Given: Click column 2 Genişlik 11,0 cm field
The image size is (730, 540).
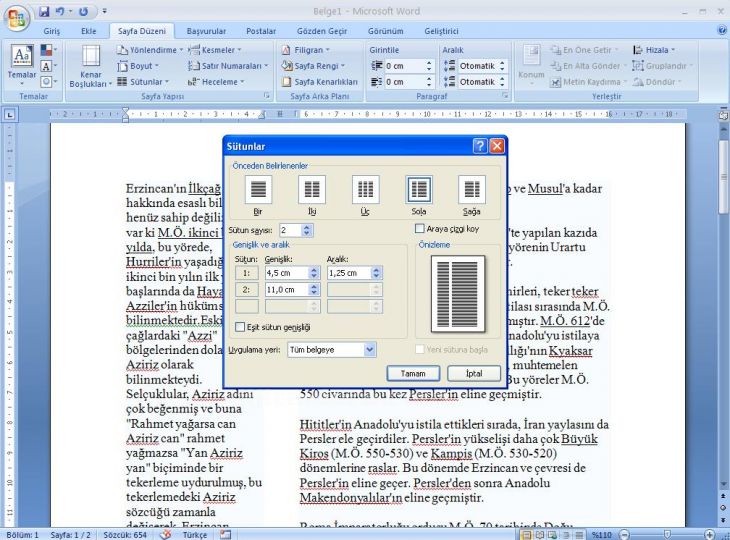Looking at the screenshot, I should [287, 290].
